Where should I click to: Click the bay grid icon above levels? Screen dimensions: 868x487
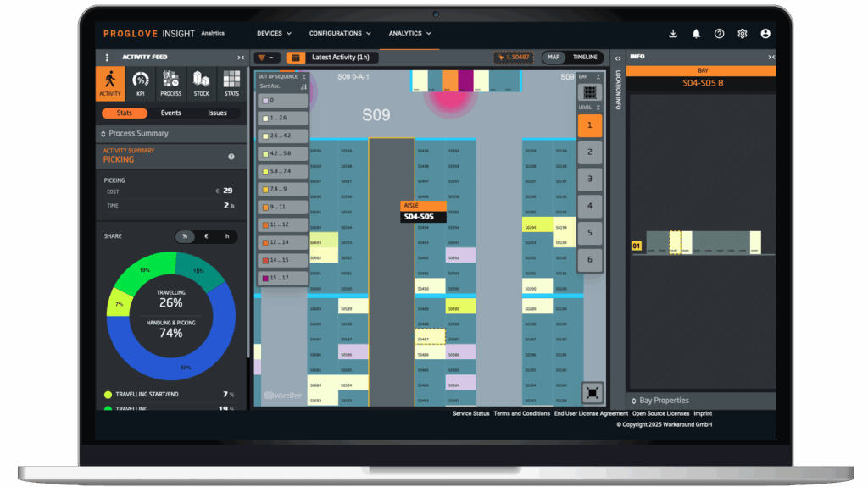point(589,92)
